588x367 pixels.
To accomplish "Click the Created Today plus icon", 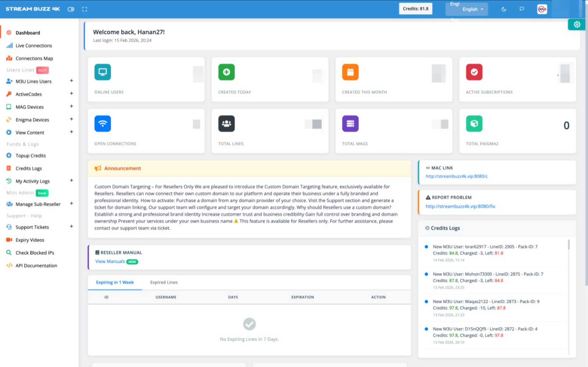I will (x=226, y=72).
